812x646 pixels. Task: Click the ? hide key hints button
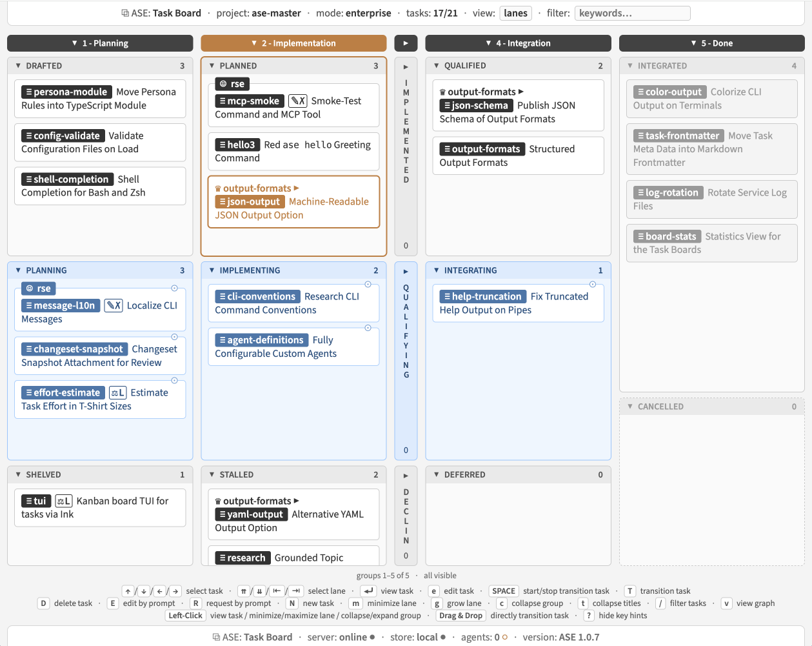coord(588,616)
